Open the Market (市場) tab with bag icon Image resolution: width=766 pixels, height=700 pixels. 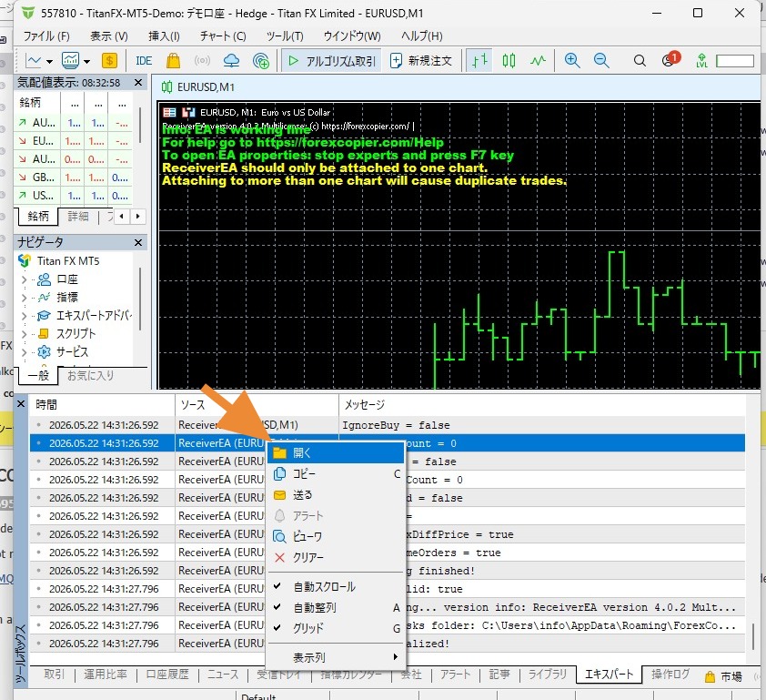tap(724, 676)
